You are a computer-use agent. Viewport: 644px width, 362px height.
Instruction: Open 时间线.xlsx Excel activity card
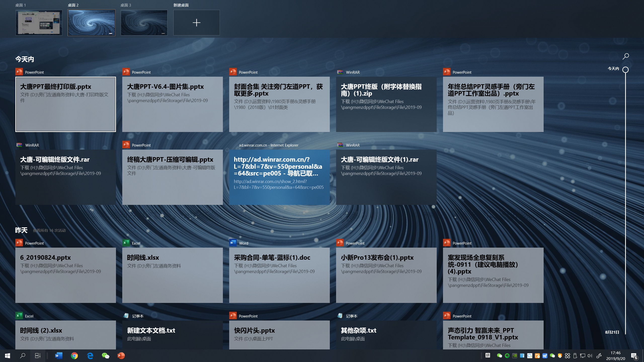click(x=172, y=275)
